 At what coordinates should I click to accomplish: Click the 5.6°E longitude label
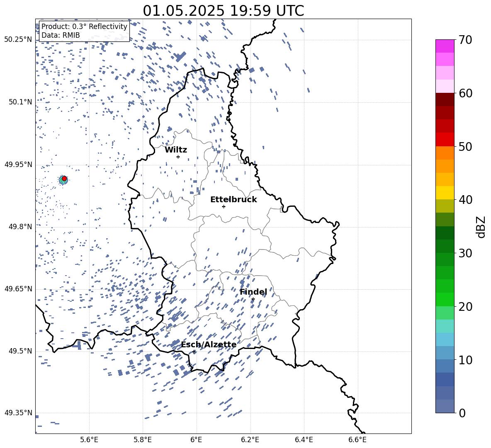click(x=89, y=440)
